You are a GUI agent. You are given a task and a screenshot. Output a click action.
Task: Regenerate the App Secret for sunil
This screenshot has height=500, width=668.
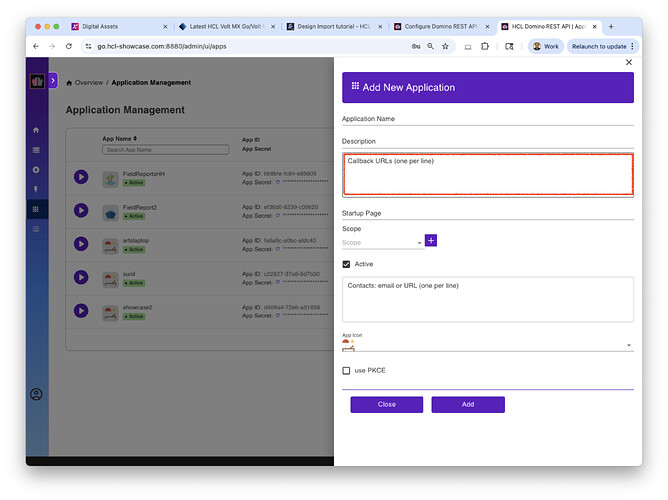pos(278,282)
